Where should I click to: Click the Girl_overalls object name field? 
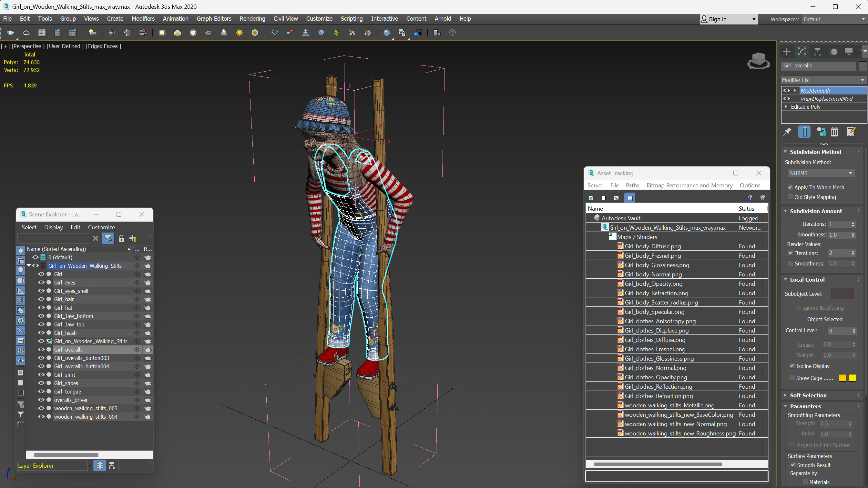pyautogui.click(x=819, y=66)
